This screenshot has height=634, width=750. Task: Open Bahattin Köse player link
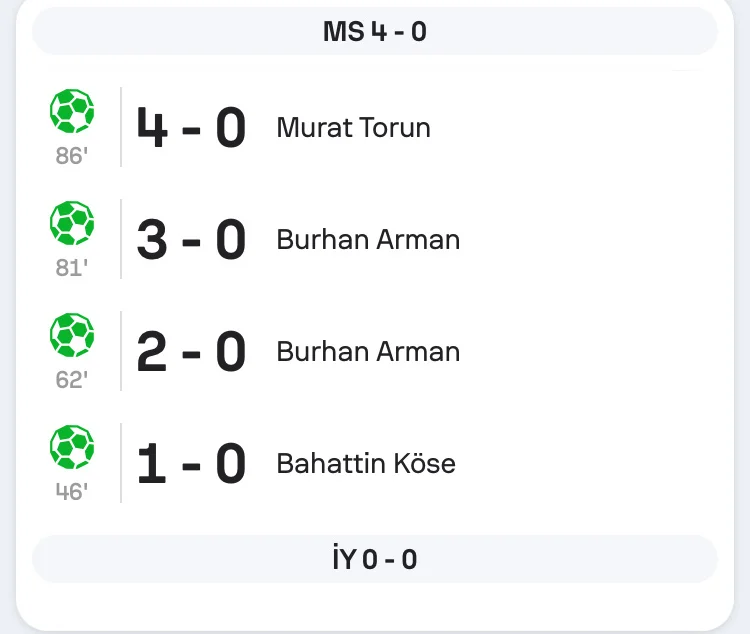pos(365,464)
